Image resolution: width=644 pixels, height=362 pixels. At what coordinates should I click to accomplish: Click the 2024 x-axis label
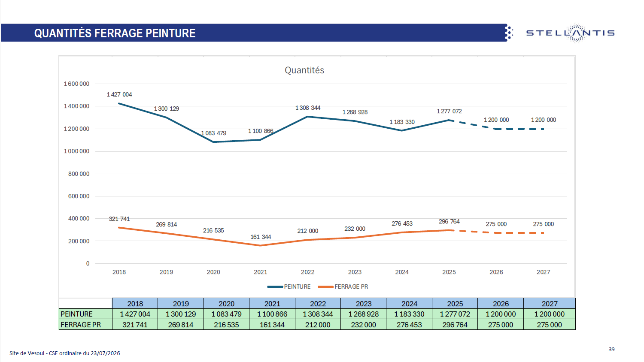[x=402, y=272]
